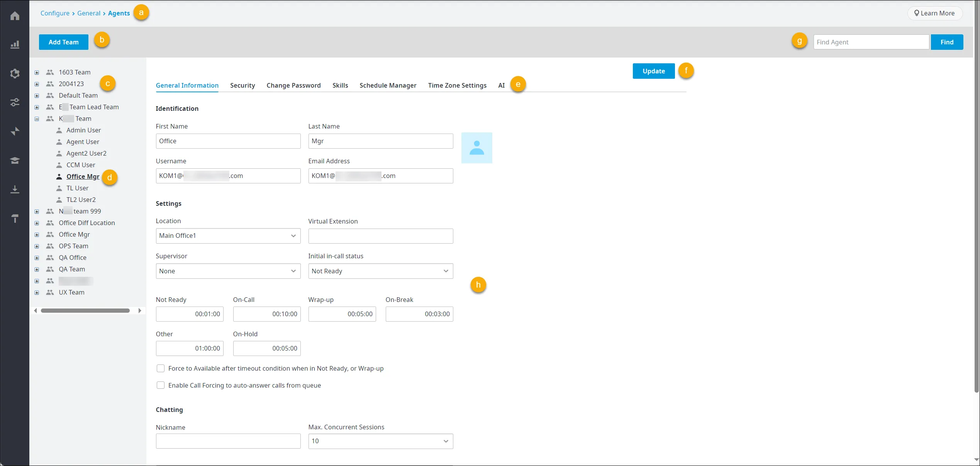
Task: Click the Find button
Action: coord(947,42)
